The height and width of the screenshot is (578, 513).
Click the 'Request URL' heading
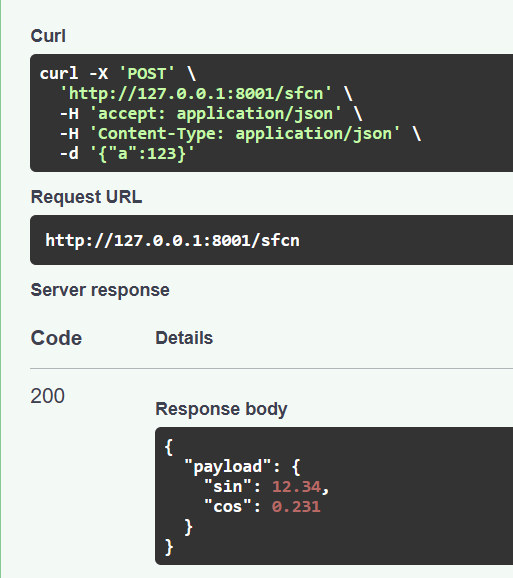(86, 197)
